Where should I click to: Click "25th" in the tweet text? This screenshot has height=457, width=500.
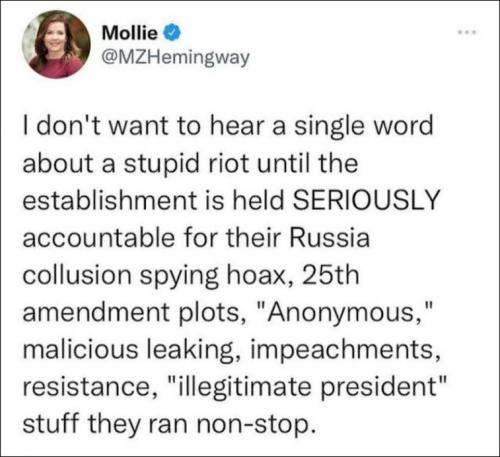pyautogui.click(x=330, y=275)
